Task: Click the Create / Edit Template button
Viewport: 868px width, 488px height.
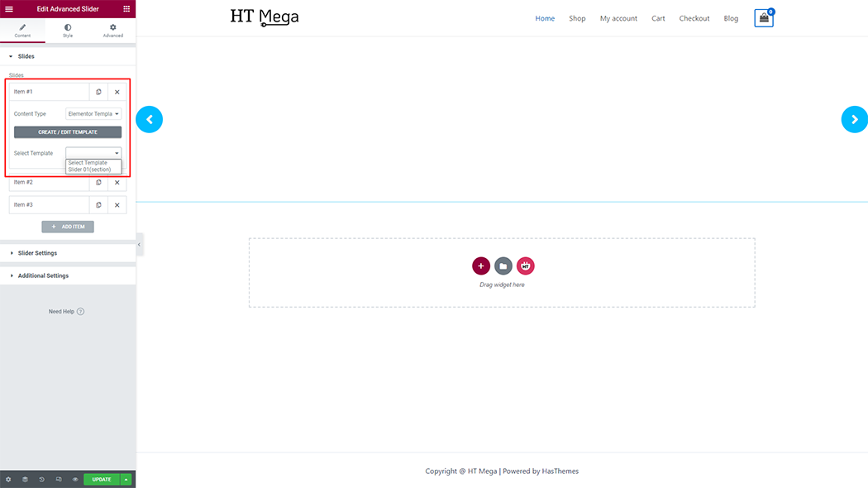Action: (x=68, y=132)
